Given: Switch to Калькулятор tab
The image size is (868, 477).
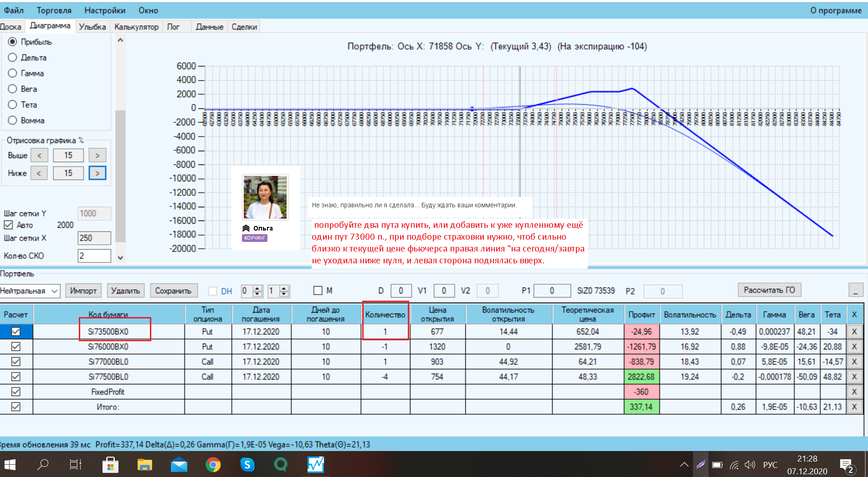Looking at the screenshot, I should pos(136,27).
